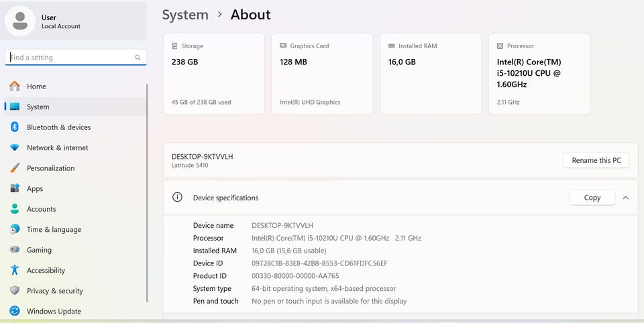Open Bluetooth & devices settings

click(75, 127)
